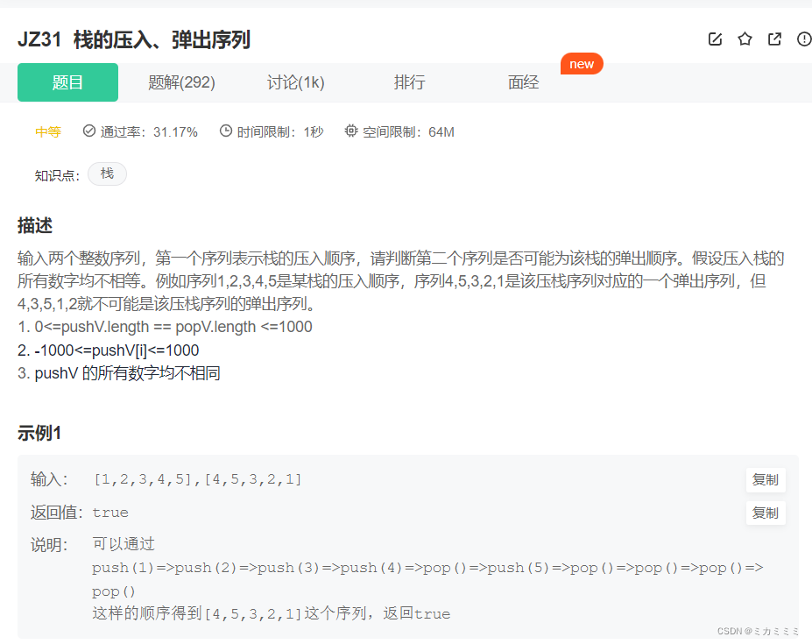Expand the 描述 description section

point(36,225)
